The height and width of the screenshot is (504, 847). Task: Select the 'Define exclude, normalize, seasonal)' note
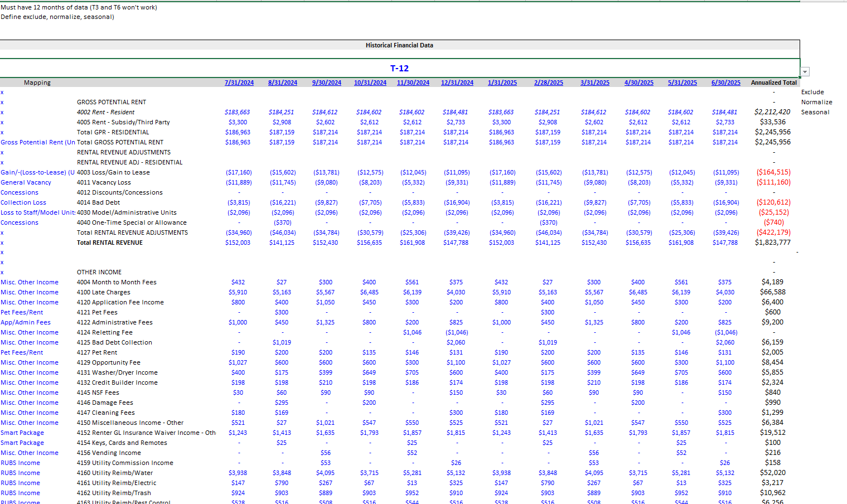[57, 17]
